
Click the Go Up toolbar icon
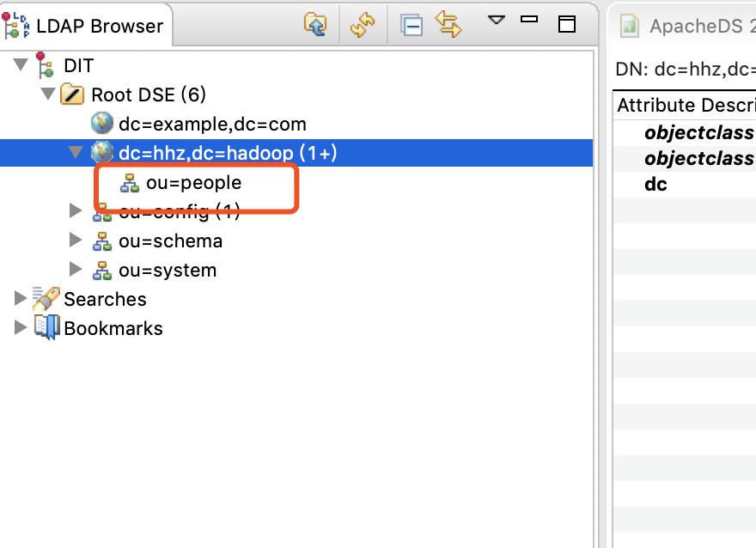pos(315,25)
